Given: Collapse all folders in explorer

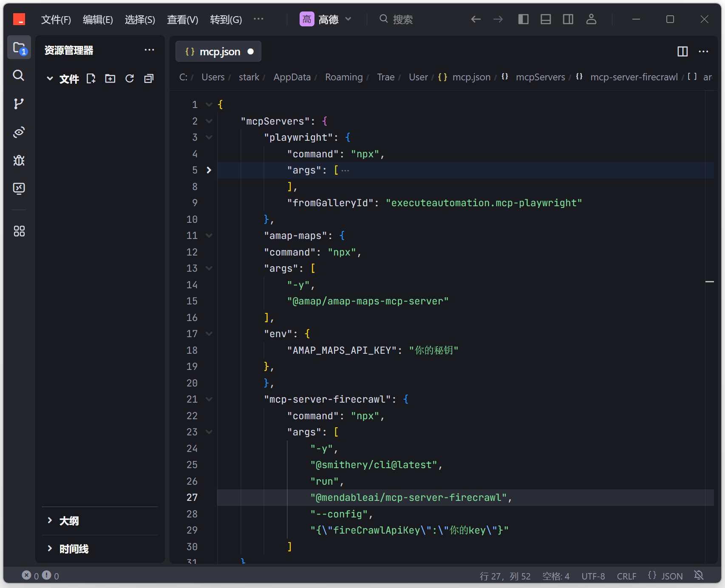Looking at the screenshot, I should [149, 79].
